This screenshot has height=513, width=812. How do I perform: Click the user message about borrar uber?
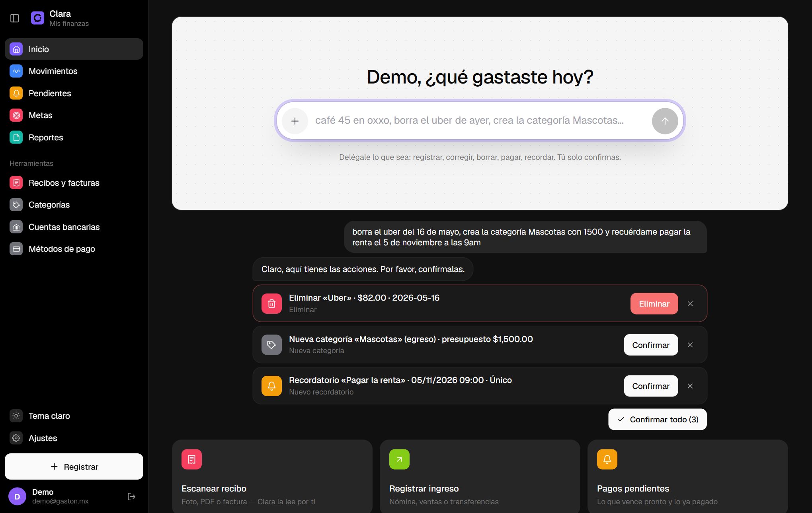click(x=525, y=237)
